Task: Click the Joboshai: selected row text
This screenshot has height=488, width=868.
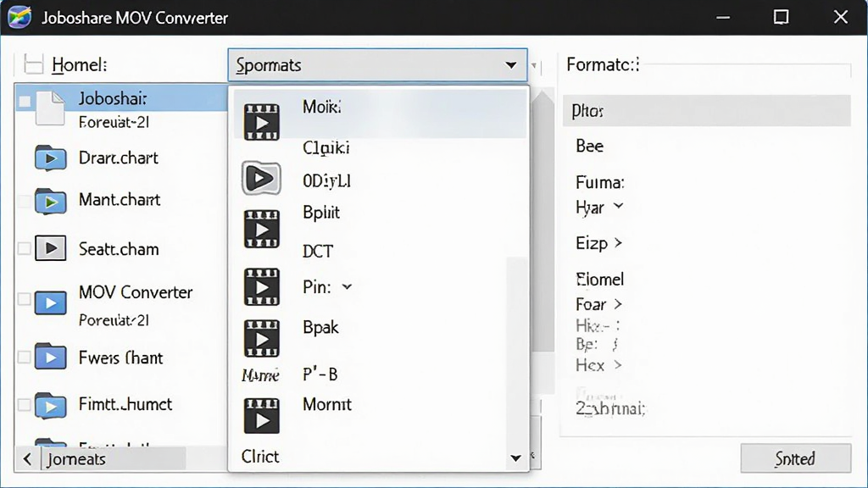Action: (113, 98)
